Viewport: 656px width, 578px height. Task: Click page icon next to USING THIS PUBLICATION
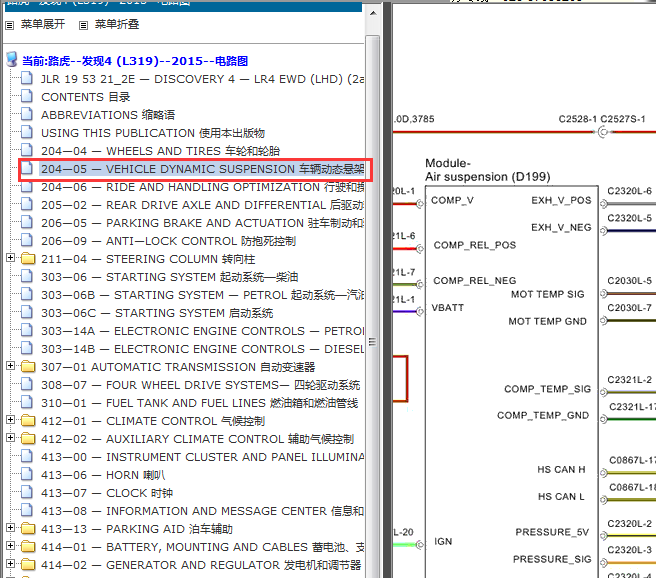click(27, 132)
